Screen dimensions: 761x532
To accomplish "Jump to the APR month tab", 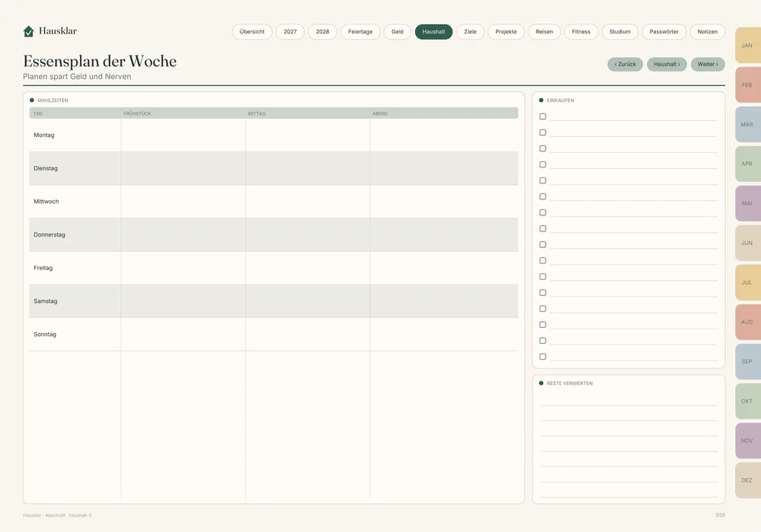I will tap(748, 164).
